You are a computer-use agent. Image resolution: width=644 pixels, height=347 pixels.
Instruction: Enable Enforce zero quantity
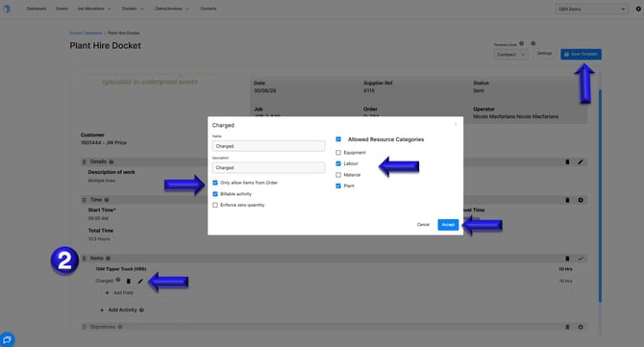point(215,205)
